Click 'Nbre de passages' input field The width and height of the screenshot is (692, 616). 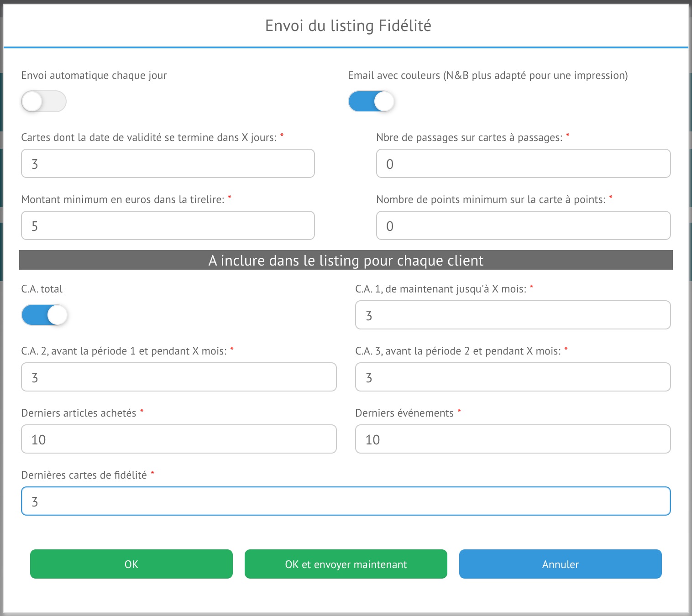coord(523,163)
